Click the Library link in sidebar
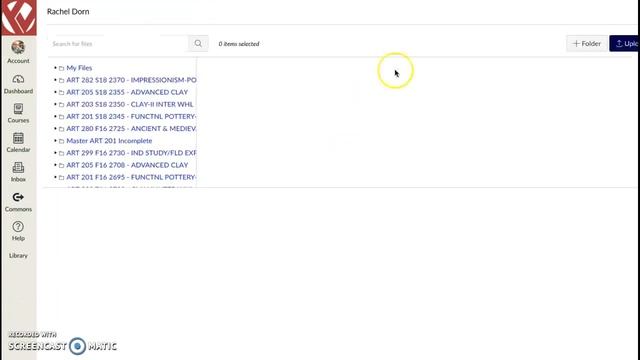 click(18, 256)
